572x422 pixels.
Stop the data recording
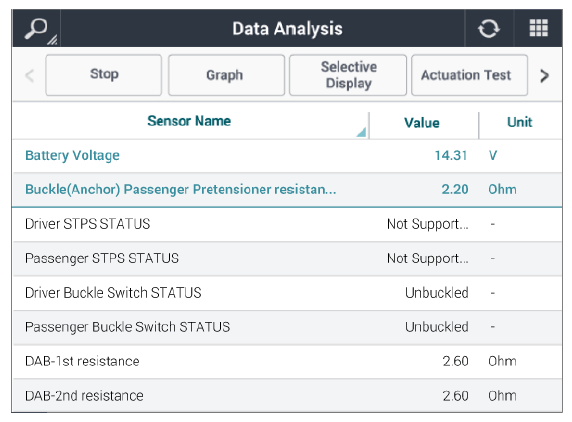pyautogui.click(x=104, y=75)
